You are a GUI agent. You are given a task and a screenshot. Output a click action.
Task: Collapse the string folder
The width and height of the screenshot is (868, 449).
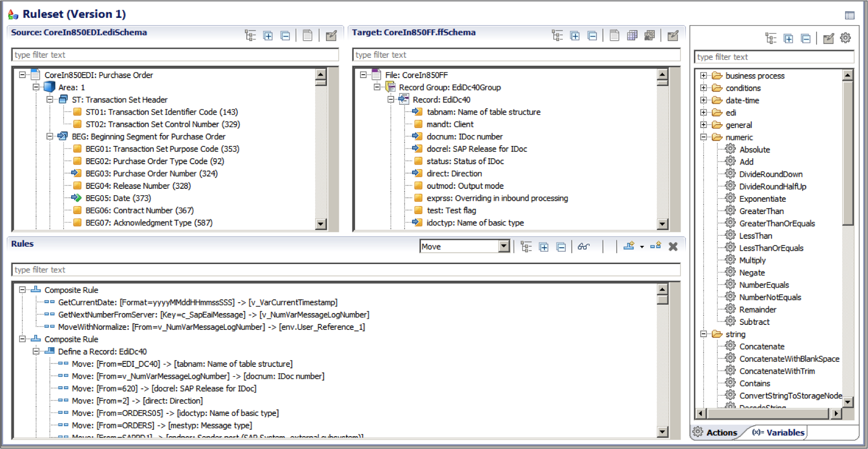coord(704,334)
